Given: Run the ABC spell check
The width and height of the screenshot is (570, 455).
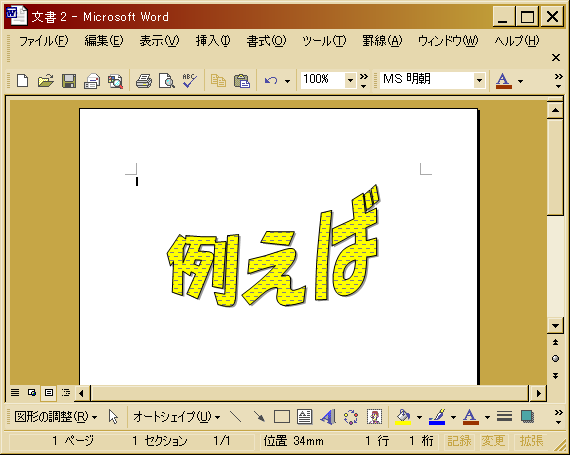Looking at the screenshot, I should pos(190,80).
